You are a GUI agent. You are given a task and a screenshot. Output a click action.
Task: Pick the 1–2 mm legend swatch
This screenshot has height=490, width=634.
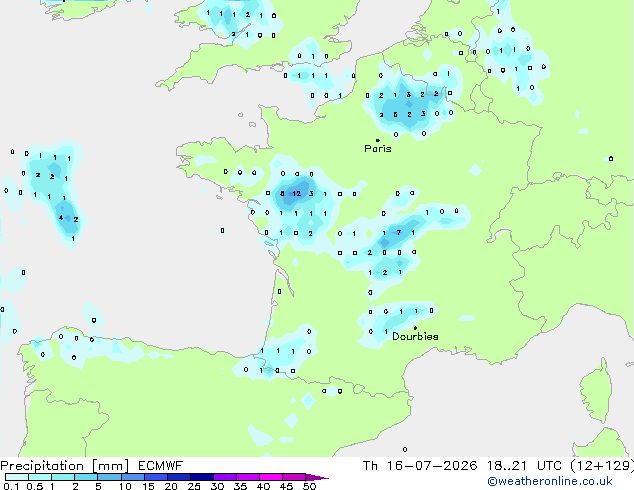(63, 477)
